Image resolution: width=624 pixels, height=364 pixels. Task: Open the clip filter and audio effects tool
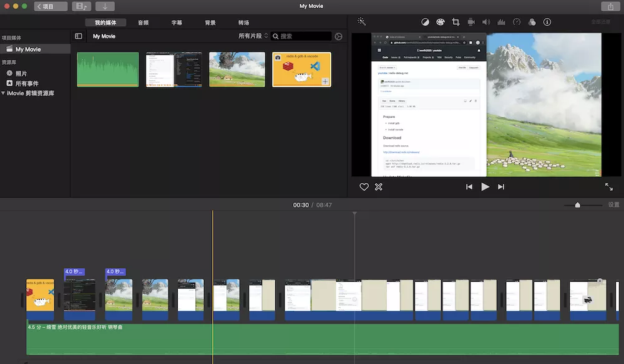532,22
